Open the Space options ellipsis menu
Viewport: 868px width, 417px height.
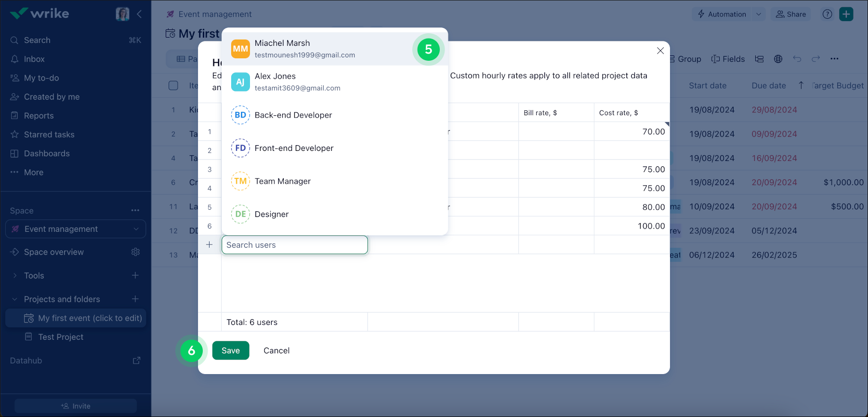point(135,210)
